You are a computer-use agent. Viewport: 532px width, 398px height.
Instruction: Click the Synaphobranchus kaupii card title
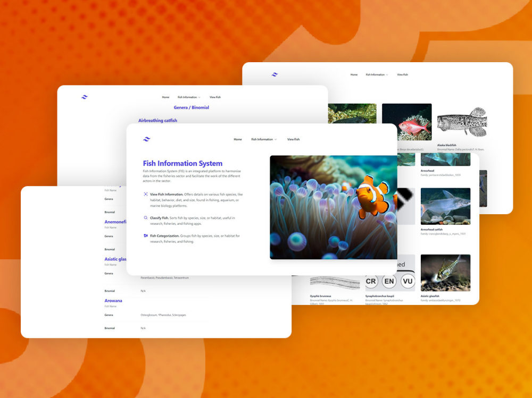pos(380,296)
